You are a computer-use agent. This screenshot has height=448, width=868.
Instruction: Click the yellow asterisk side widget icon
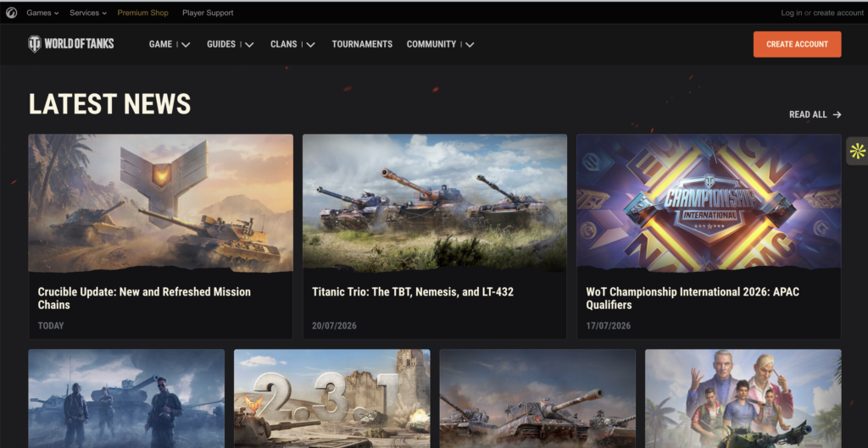pyautogui.click(x=858, y=151)
